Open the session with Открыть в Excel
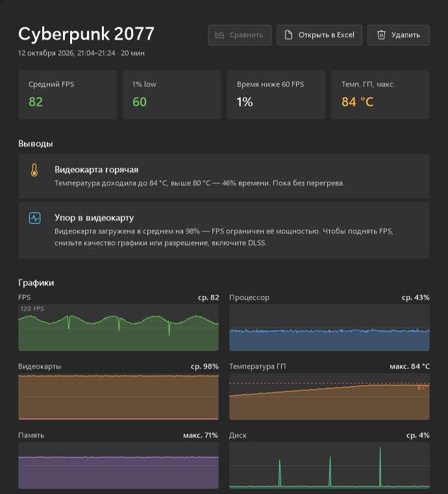This screenshot has width=448, height=494. click(x=319, y=35)
